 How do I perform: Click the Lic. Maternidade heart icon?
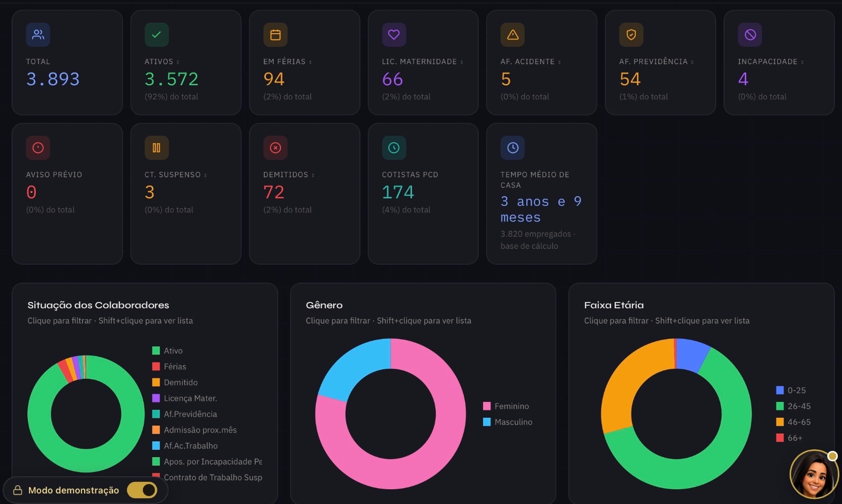pyautogui.click(x=394, y=35)
